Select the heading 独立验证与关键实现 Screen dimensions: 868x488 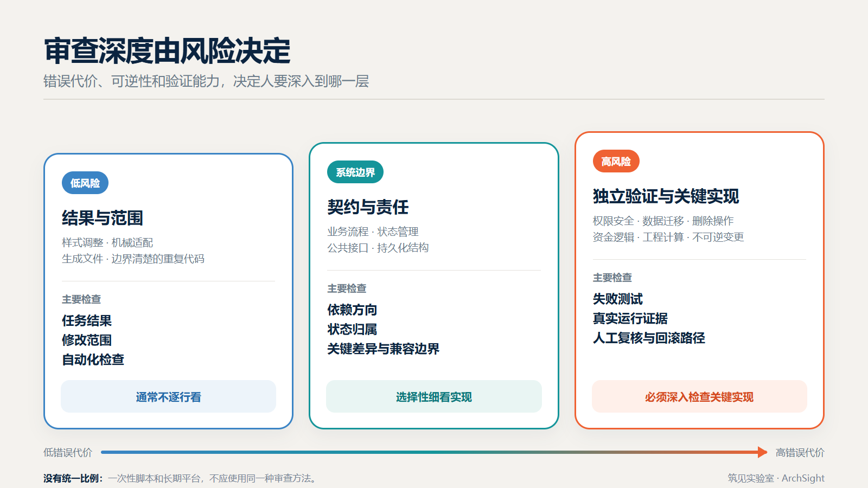pos(666,196)
